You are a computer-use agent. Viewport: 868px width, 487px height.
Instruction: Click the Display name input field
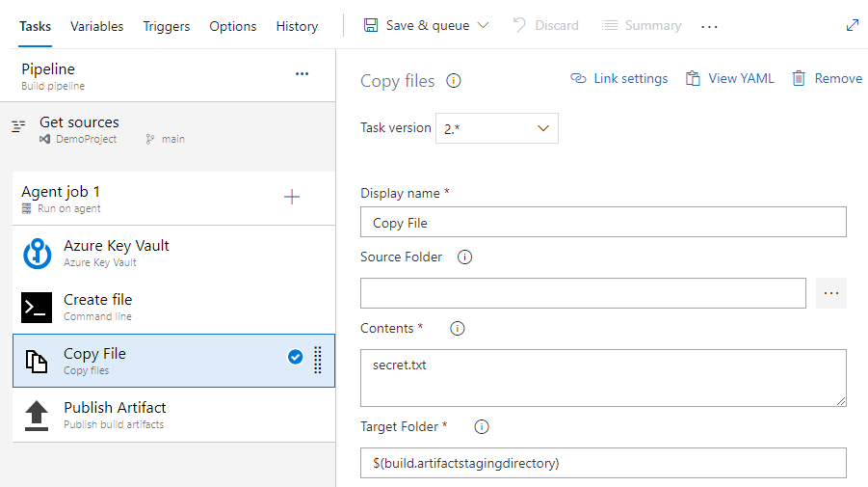(603, 223)
